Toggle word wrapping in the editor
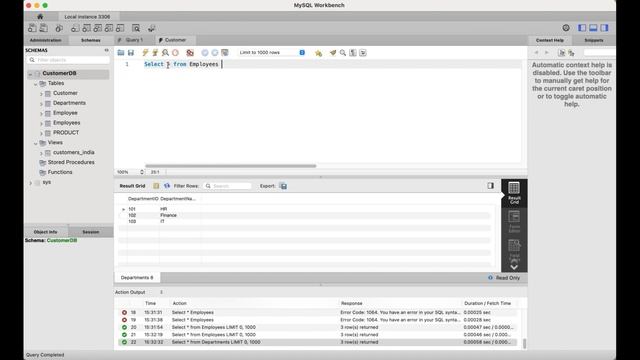 coord(363,53)
